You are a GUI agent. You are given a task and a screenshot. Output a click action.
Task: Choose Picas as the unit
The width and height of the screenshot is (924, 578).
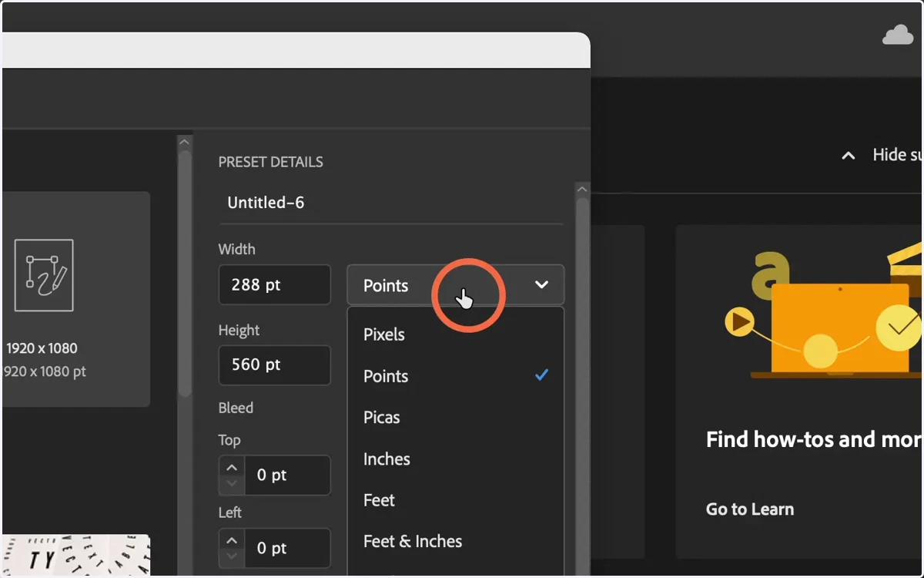[x=455, y=418]
